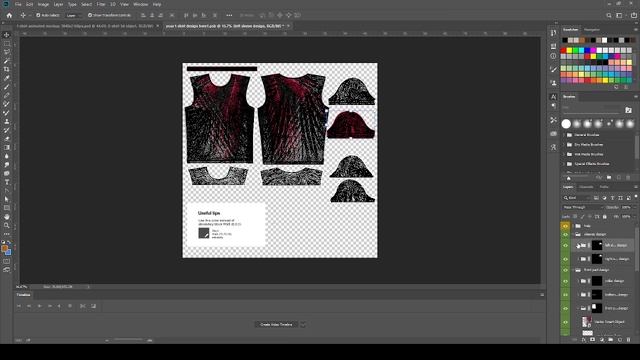Viewport: 640px width, 360px height.
Task: Open the Kind filter dropdown in Layers
Action: [576, 198]
